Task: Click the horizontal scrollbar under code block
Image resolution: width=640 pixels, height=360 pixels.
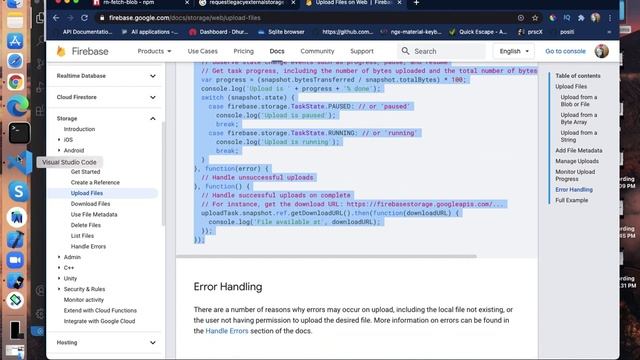Action: click(x=327, y=256)
